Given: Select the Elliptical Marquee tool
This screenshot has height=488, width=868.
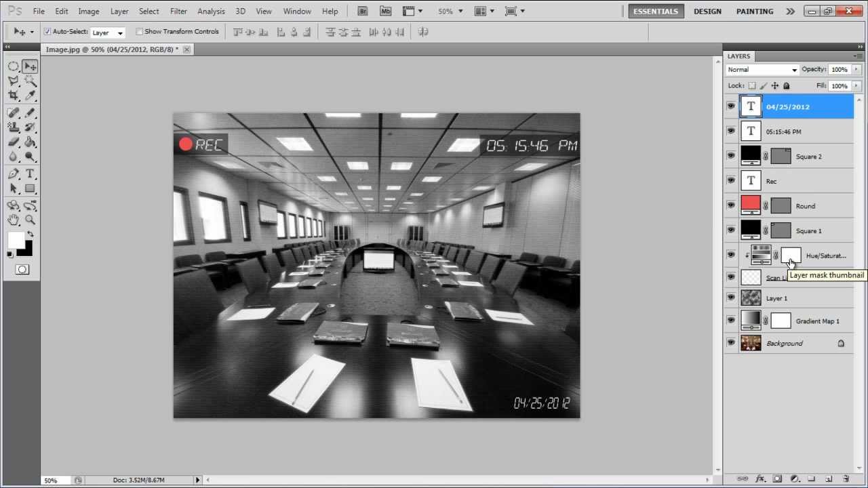Looking at the screenshot, I should click(x=14, y=66).
